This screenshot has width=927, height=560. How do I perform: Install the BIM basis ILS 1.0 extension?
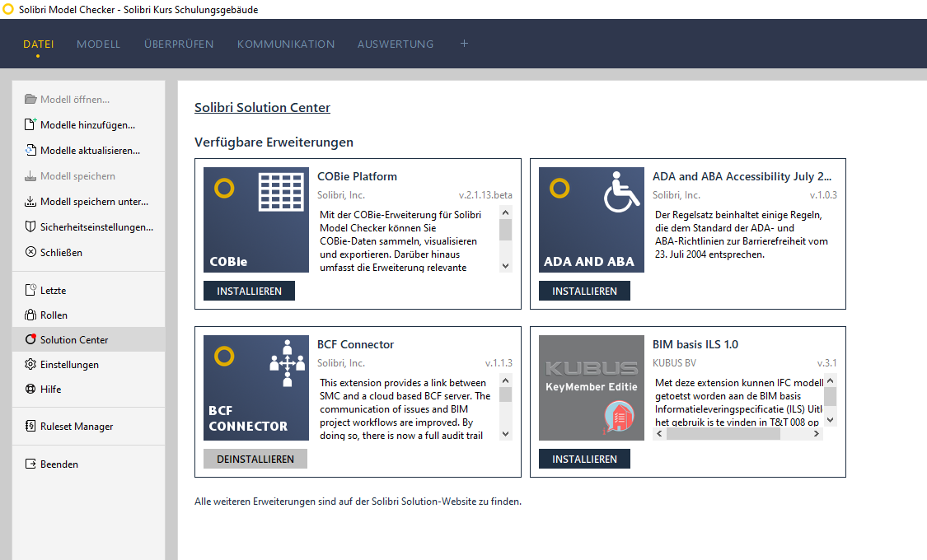(x=584, y=459)
